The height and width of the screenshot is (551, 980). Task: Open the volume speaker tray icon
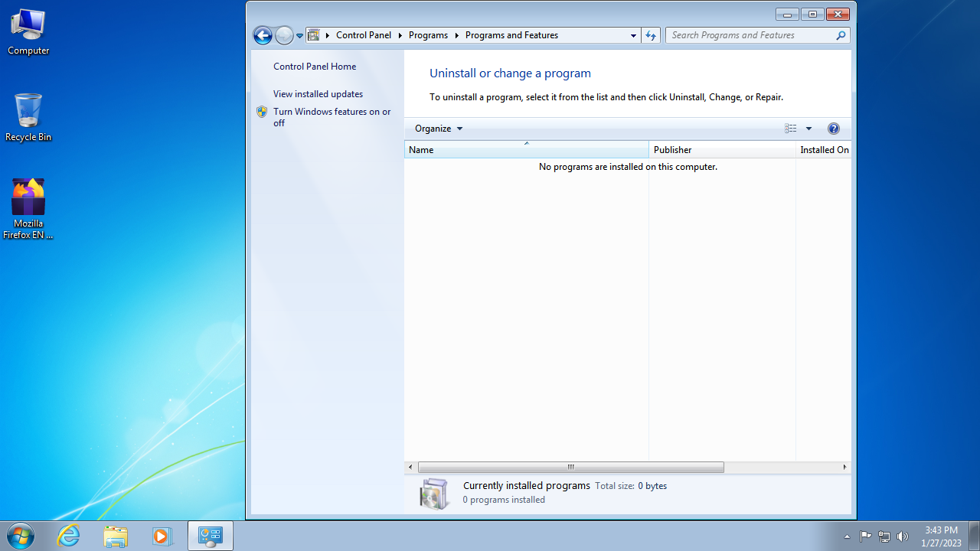click(903, 536)
